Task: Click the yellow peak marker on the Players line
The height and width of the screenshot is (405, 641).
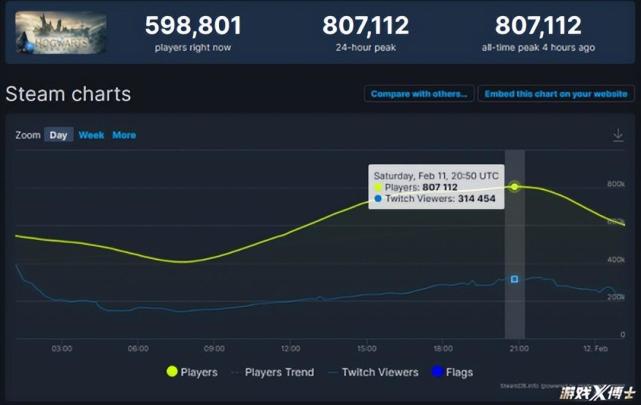Action: 515,186
